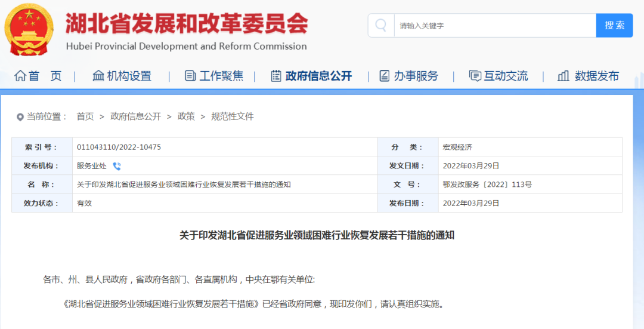644x329 pixels.
Task: Open the 工作聚焦 navigation item
Action: 221,76
